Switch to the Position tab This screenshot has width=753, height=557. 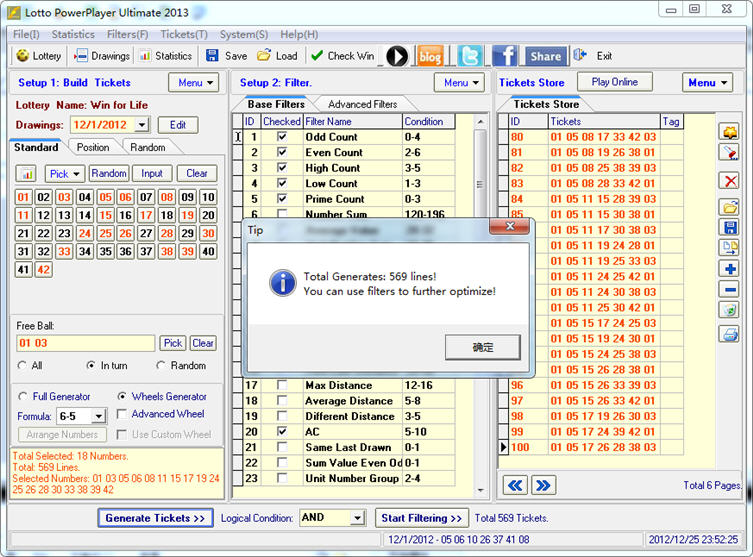tap(93, 147)
